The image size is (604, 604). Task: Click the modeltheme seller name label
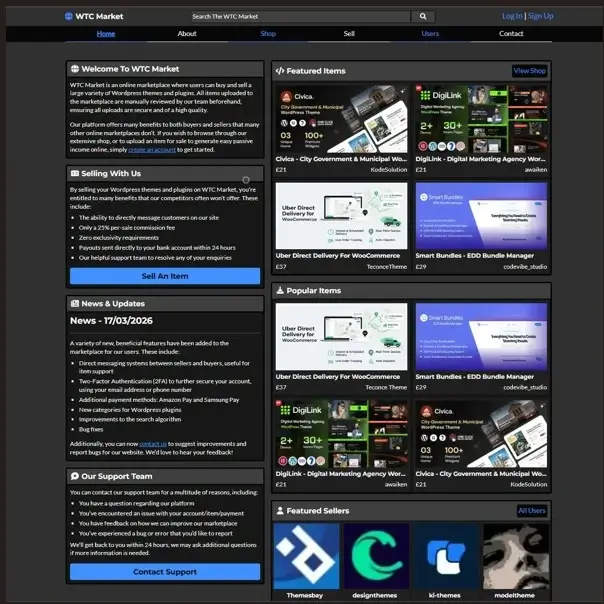click(x=515, y=596)
